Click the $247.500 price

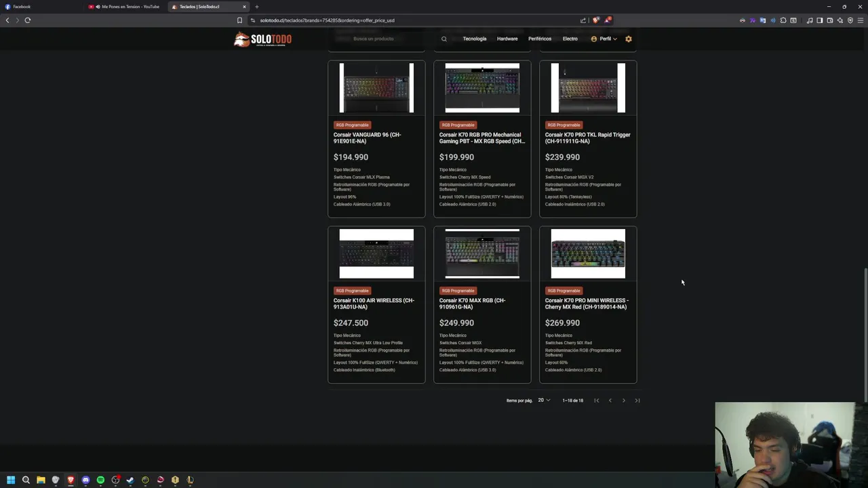351,323
